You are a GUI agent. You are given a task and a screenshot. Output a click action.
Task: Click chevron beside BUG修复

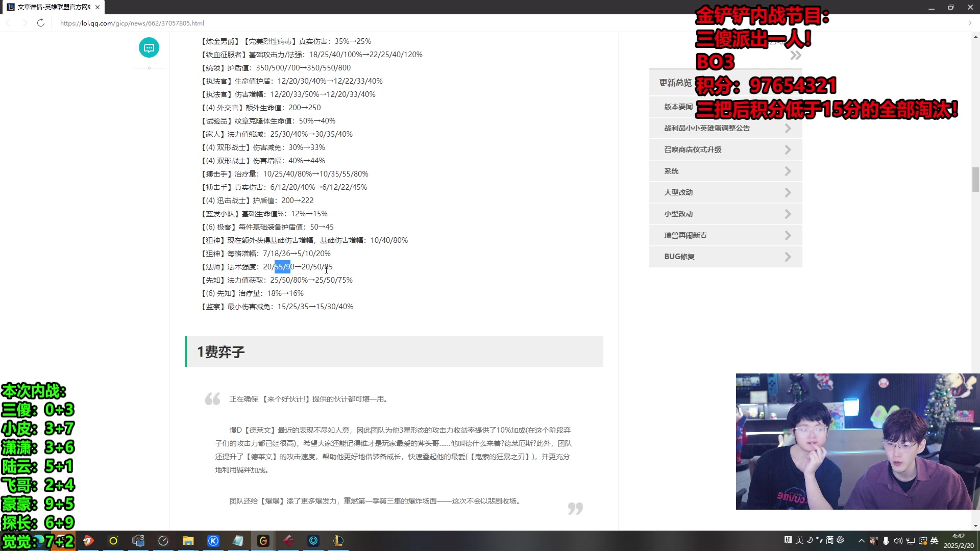(x=788, y=257)
